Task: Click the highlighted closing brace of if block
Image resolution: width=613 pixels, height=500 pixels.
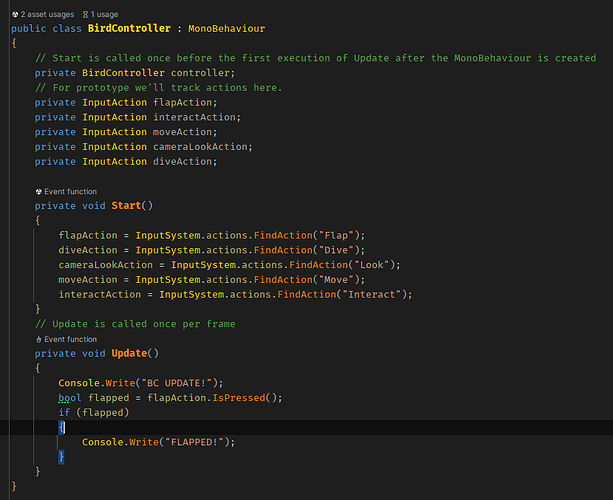Action: [62, 456]
